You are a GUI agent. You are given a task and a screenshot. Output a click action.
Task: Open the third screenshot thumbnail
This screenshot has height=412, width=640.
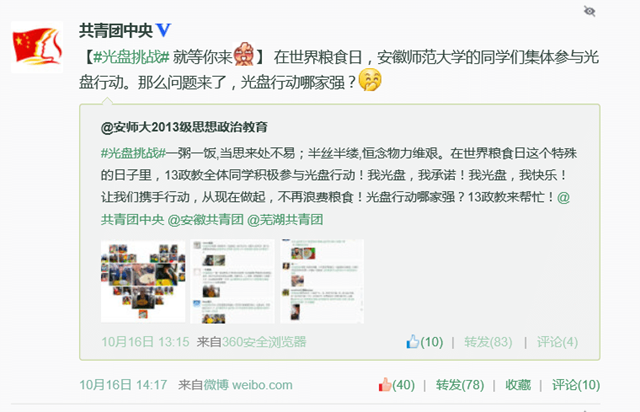point(322,281)
